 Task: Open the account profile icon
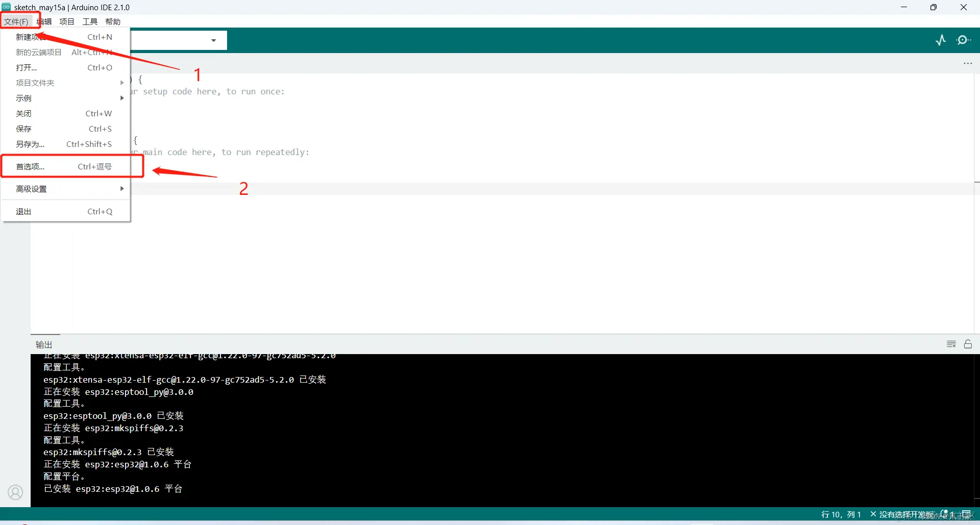(15, 492)
